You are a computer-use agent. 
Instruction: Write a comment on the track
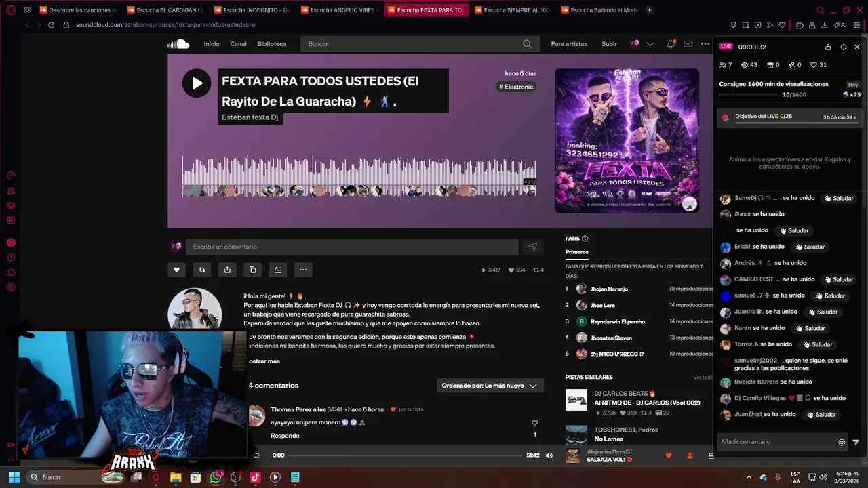[x=352, y=247]
